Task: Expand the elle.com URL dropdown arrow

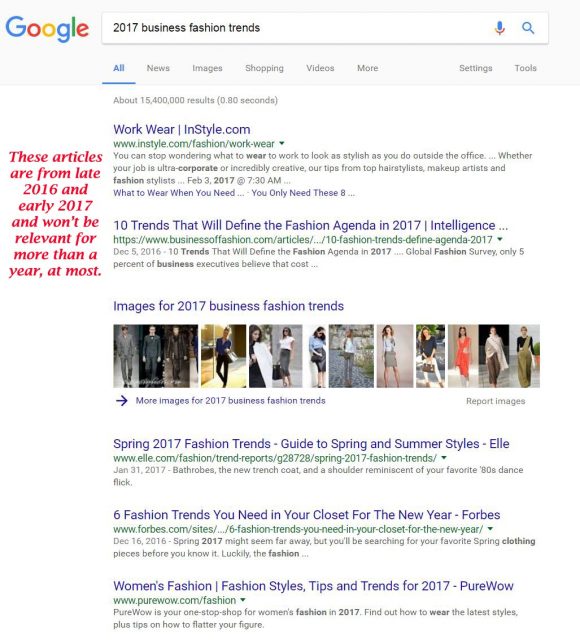Action: tap(444, 458)
